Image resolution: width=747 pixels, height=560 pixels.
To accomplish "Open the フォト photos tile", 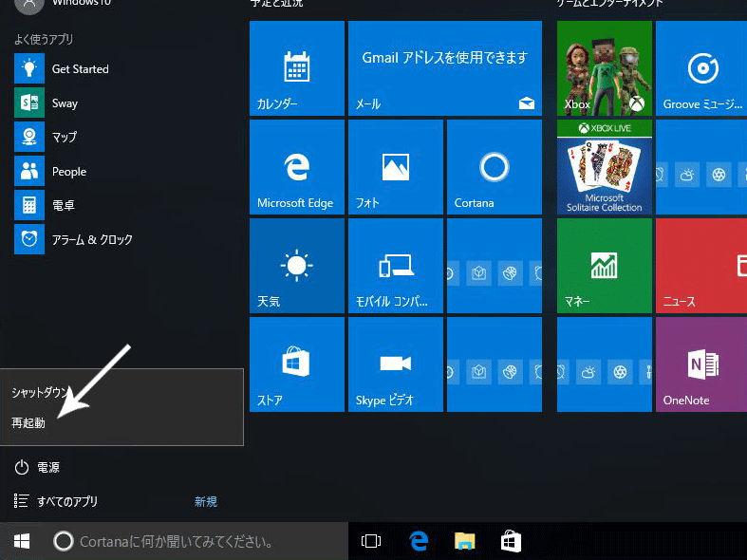I will (396, 167).
